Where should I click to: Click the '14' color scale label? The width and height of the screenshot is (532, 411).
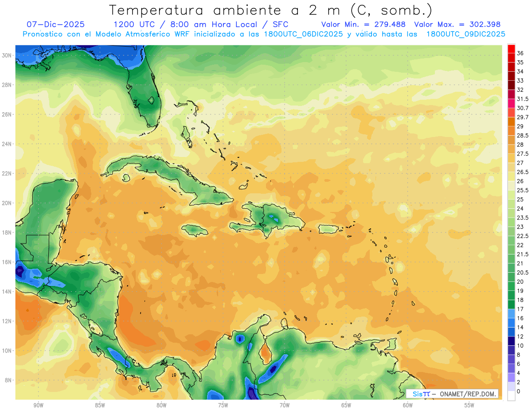coord(520,327)
